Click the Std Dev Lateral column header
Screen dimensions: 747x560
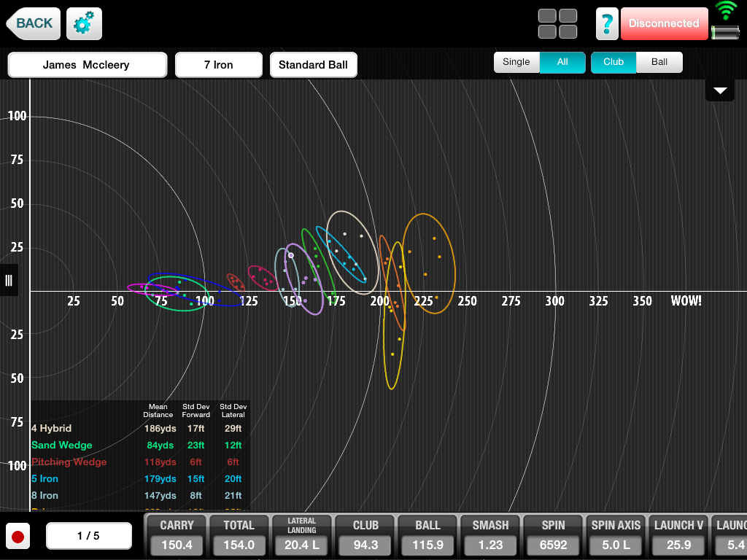click(x=233, y=411)
